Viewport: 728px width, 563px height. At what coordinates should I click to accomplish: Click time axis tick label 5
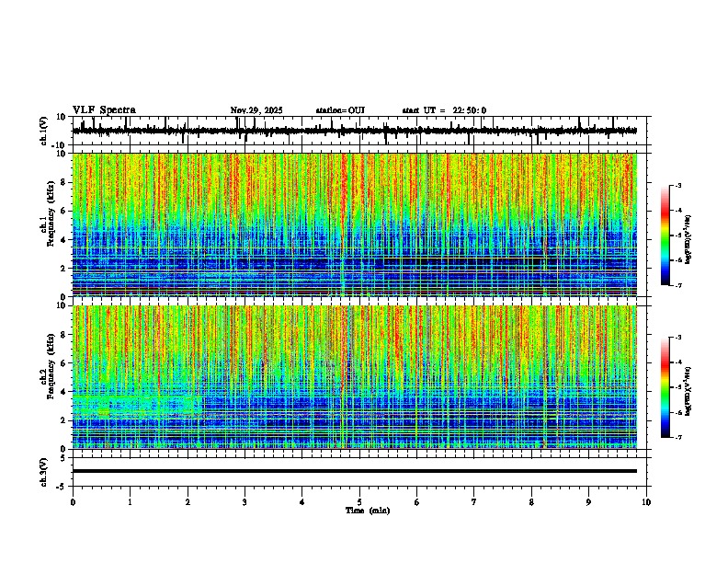click(359, 502)
